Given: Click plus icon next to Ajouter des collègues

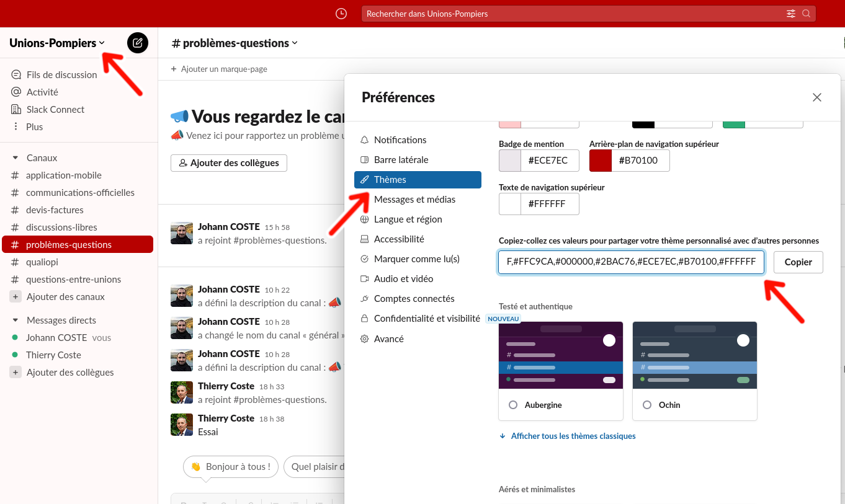Looking at the screenshot, I should click(x=16, y=373).
